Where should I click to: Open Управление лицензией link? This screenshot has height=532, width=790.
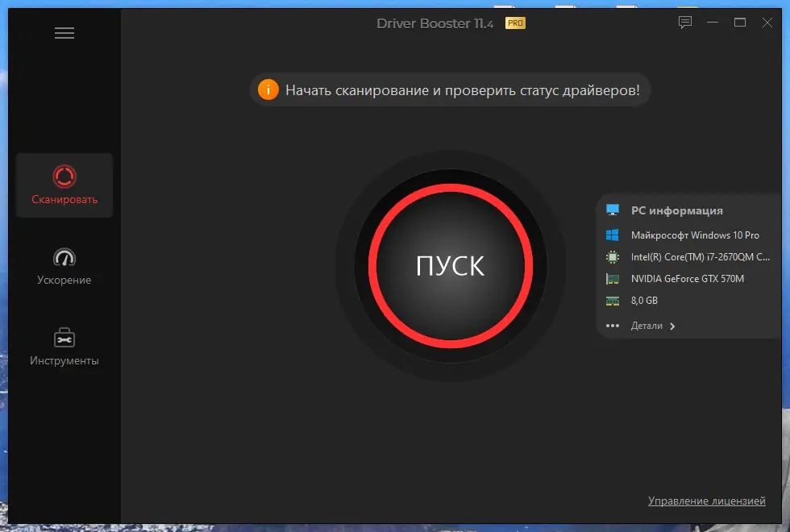coord(706,501)
